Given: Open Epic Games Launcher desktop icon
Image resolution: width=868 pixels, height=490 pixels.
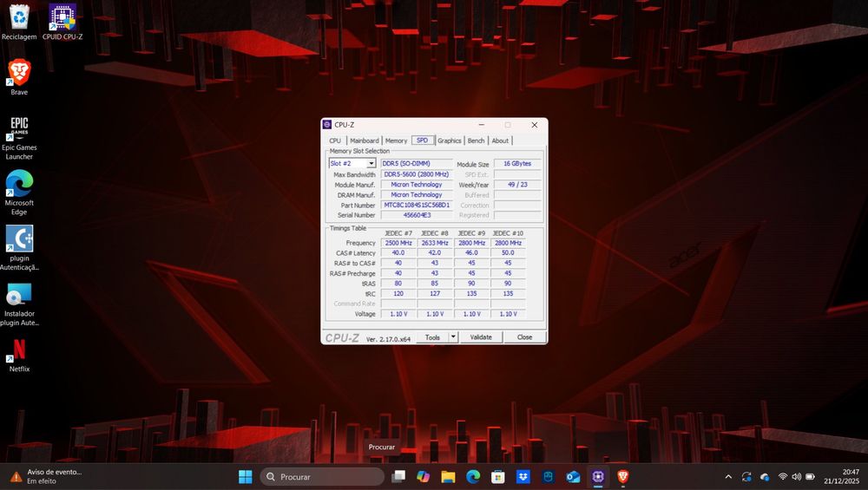Looking at the screenshot, I should (x=19, y=137).
